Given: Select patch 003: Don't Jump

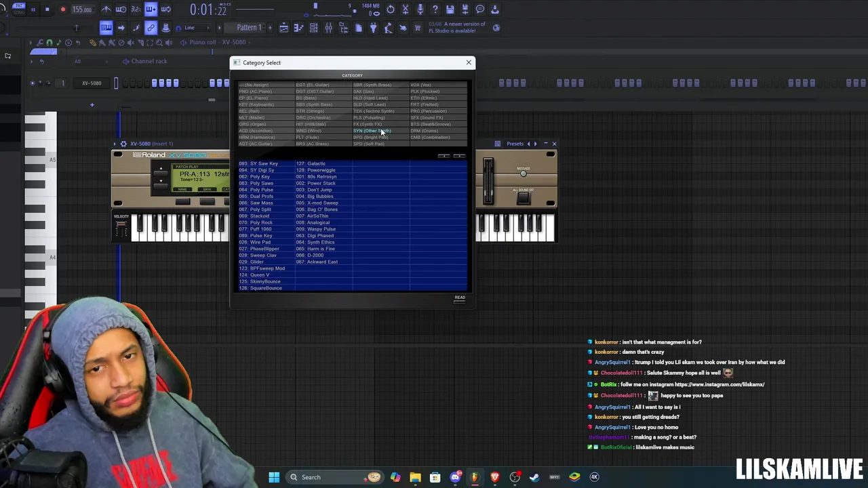Looking at the screenshot, I should click(x=314, y=190).
